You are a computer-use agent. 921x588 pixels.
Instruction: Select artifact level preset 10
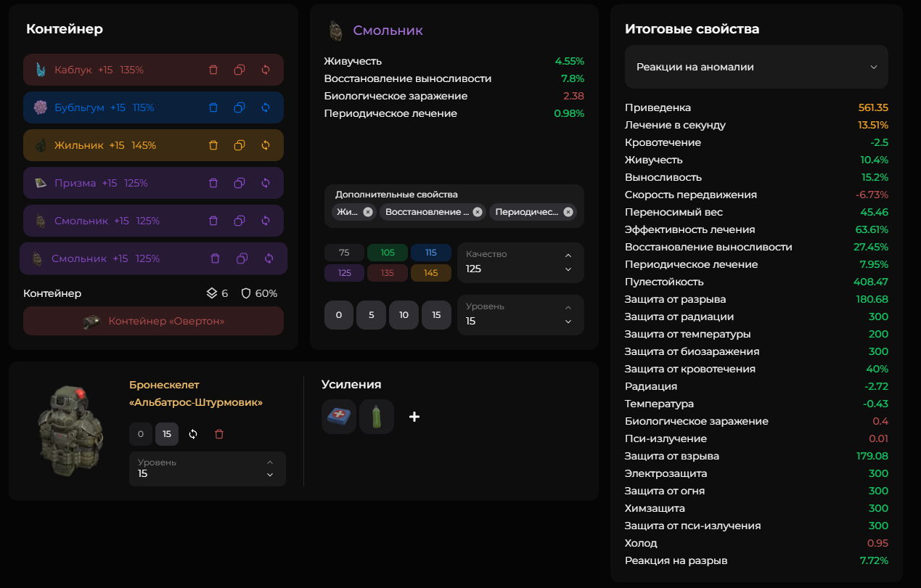tap(404, 315)
